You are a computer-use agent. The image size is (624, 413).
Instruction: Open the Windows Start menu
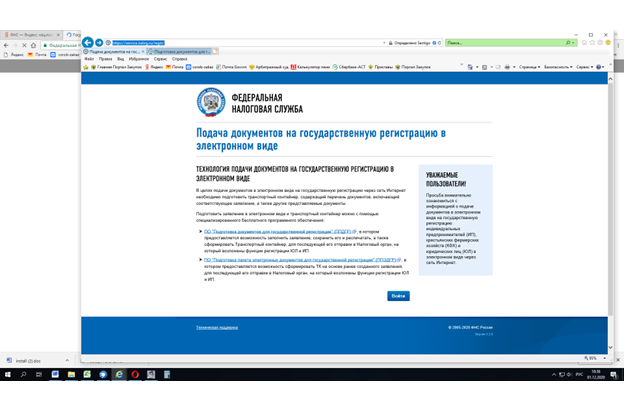point(8,374)
